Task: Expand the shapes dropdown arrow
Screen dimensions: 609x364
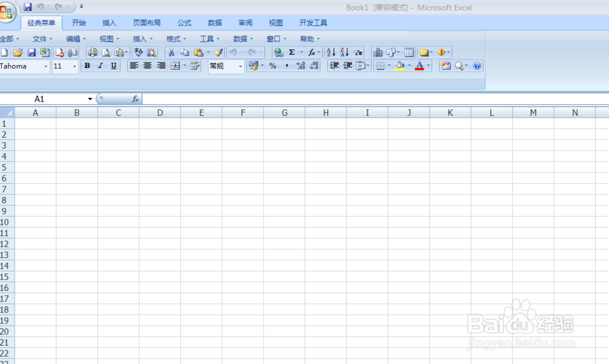Action: tap(398, 52)
